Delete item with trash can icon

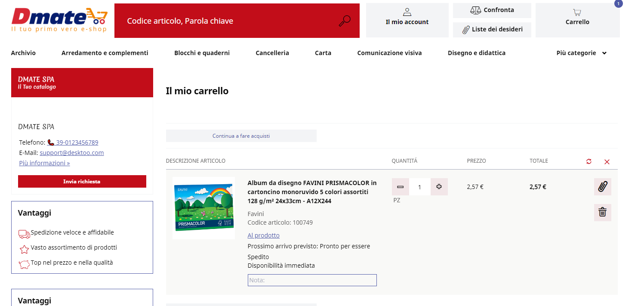(x=602, y=213)
